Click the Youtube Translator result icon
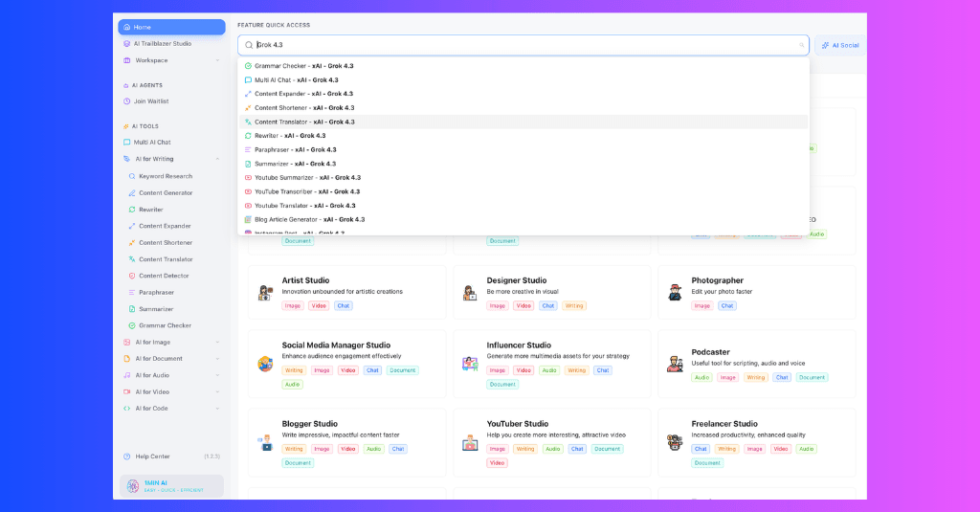This screenshot has width=980, height=512. (x=248, y=206)
